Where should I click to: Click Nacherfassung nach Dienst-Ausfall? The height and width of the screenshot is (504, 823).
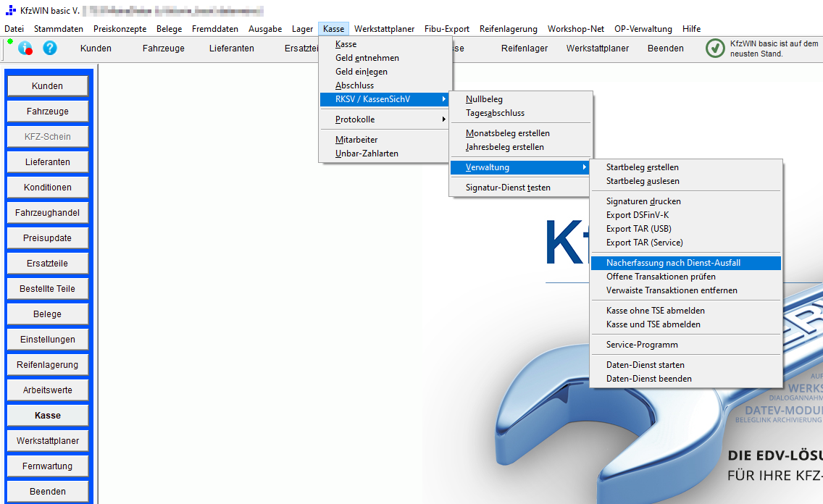[685, 263]
